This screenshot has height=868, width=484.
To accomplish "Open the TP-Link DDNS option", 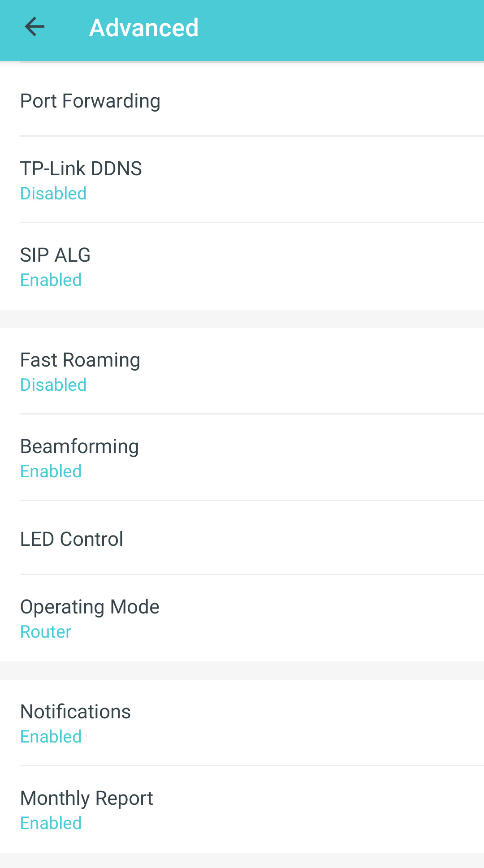I will click(x=81, y=169).
